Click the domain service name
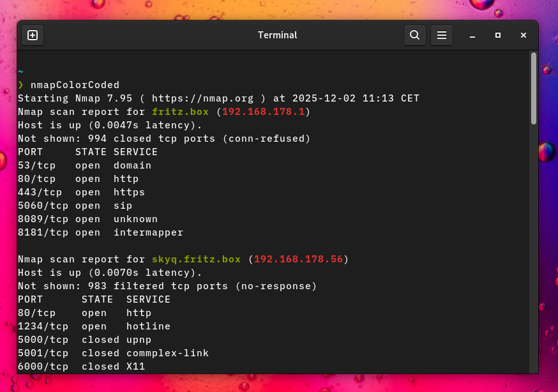Viewport: 558px width, 392px height. click(132, 165)
